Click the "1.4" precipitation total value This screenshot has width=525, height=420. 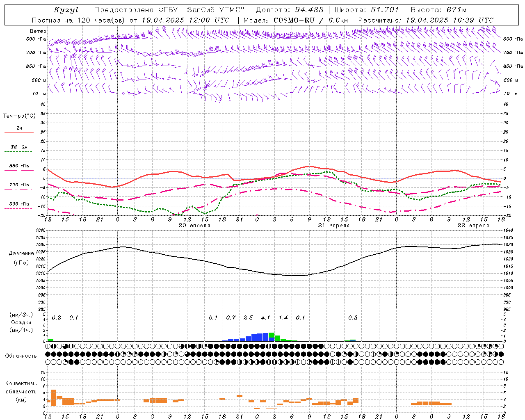283,317
